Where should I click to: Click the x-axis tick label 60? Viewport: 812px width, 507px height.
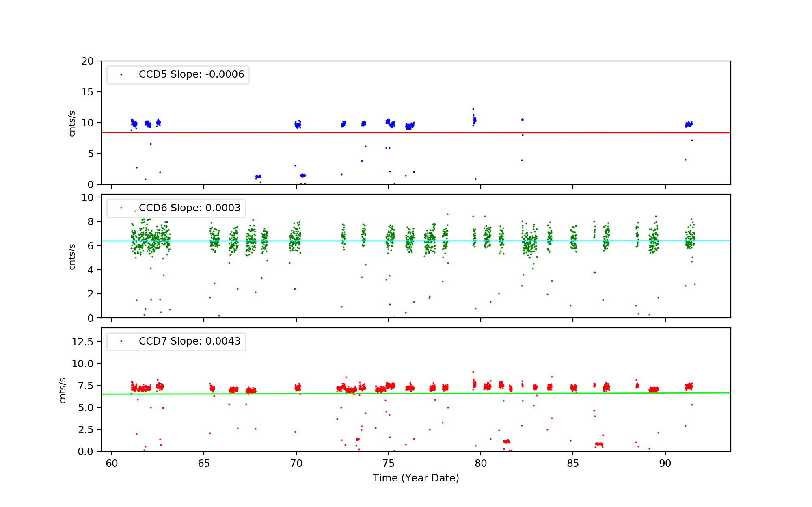click(x=112, y=464)
